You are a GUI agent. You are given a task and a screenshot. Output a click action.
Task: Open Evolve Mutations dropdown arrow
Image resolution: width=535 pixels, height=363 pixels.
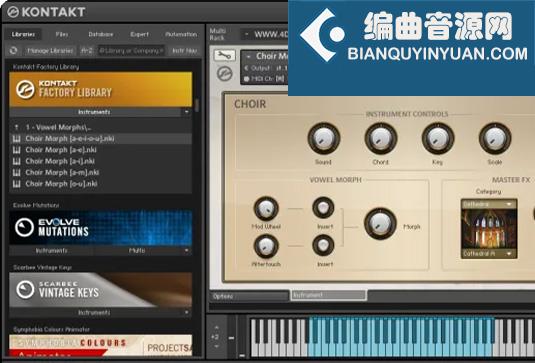pyautogui.click(x=186, y=251)
